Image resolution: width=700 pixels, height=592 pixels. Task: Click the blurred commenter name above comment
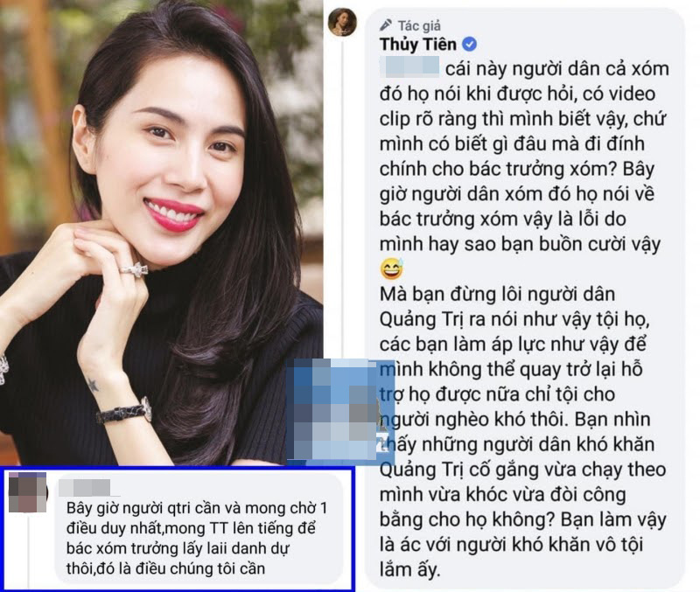(x=85, y=487)
